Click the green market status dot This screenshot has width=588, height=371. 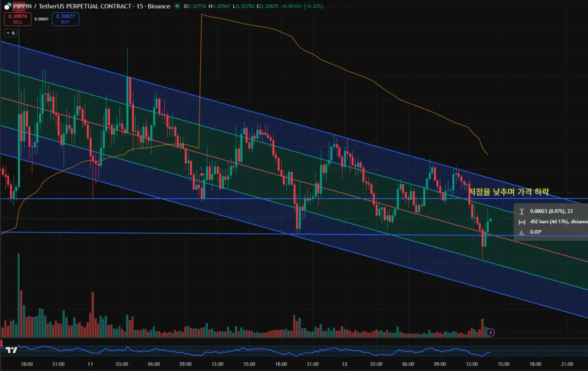click(x=177, y=6)
